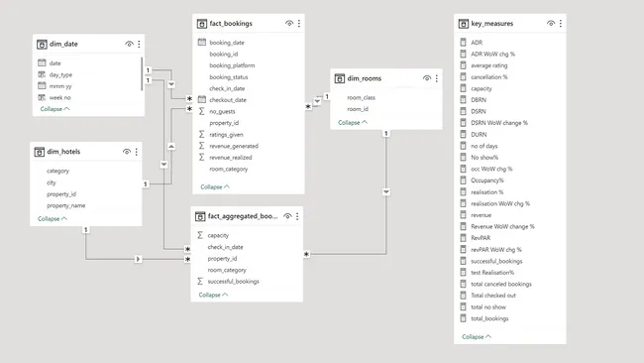644x363 pixels.
Task: Toggle visibility of fact_aggregated_bookings table
Action: coord(287,216)
